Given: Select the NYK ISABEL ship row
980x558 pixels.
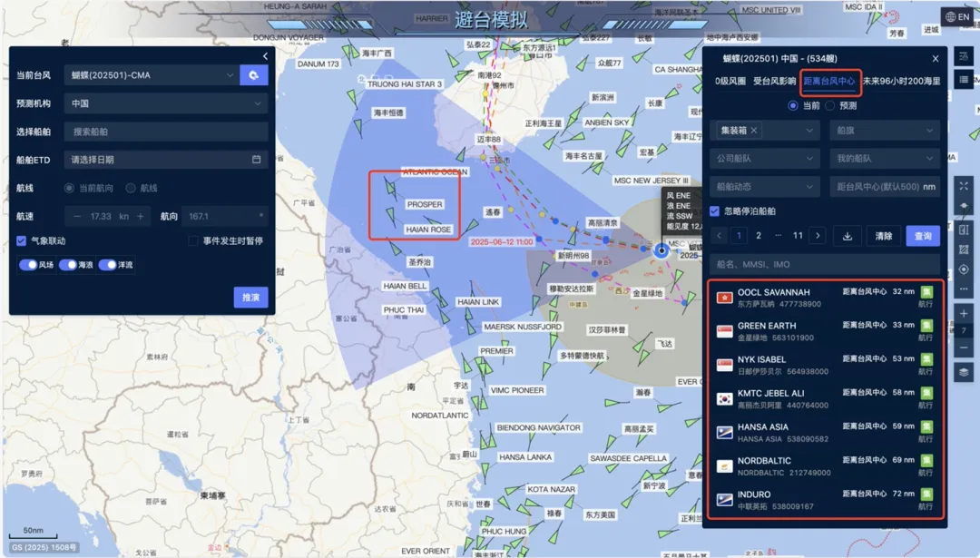Looking at the screenshot, I should point(824,366).
